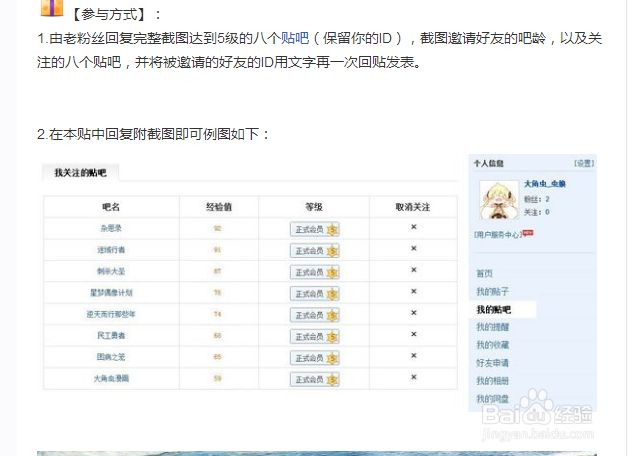The height and width of the screenshot is (456, 628).
Task: Open the 民工勇者 bar link
Action: coord(111,335)
